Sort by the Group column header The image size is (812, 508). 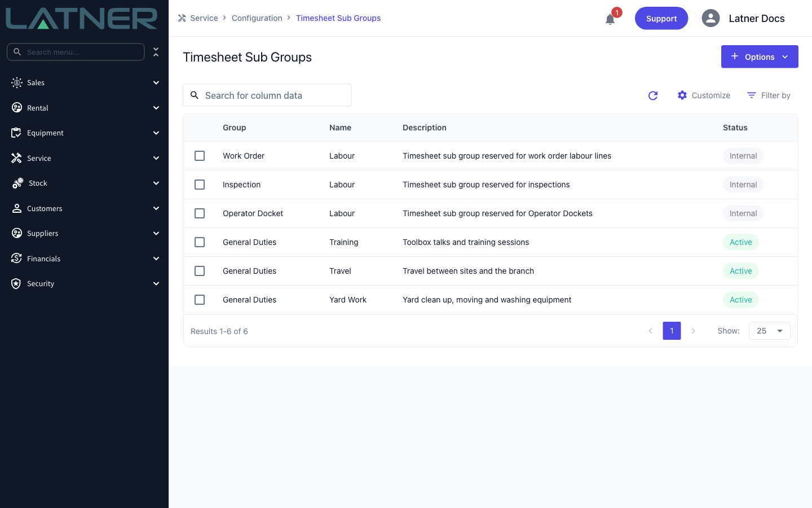(234, 128)
